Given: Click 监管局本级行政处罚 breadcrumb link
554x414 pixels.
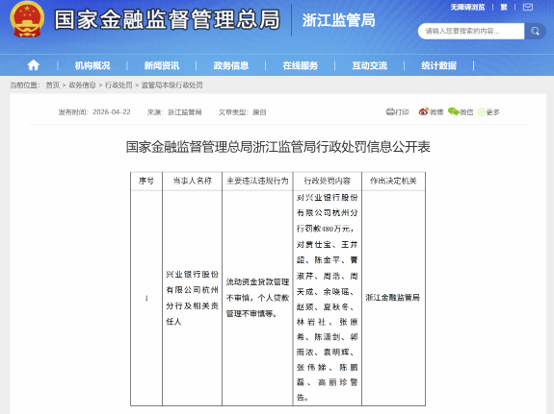Looking at the screenshot, I should 172,85.
